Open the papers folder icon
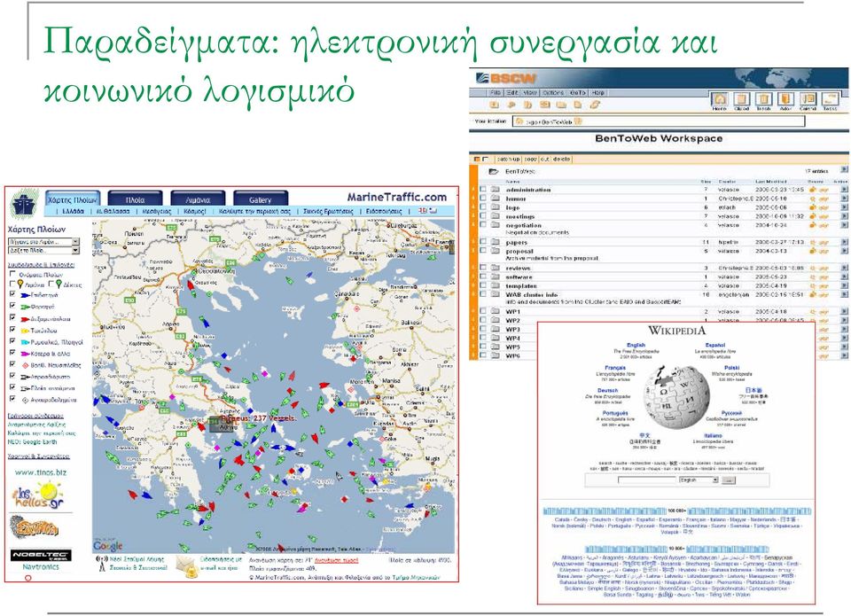This screenshot has width=851, height=616. (495, 242)
